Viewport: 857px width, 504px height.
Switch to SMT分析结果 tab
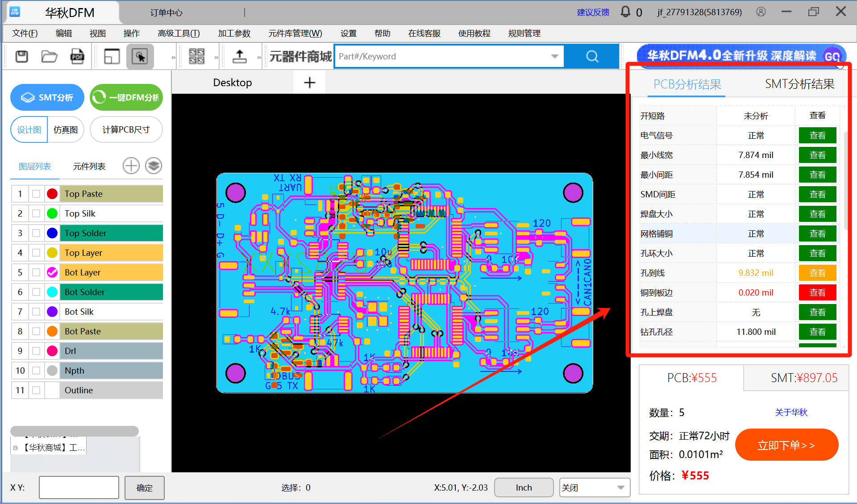(799, 84)
